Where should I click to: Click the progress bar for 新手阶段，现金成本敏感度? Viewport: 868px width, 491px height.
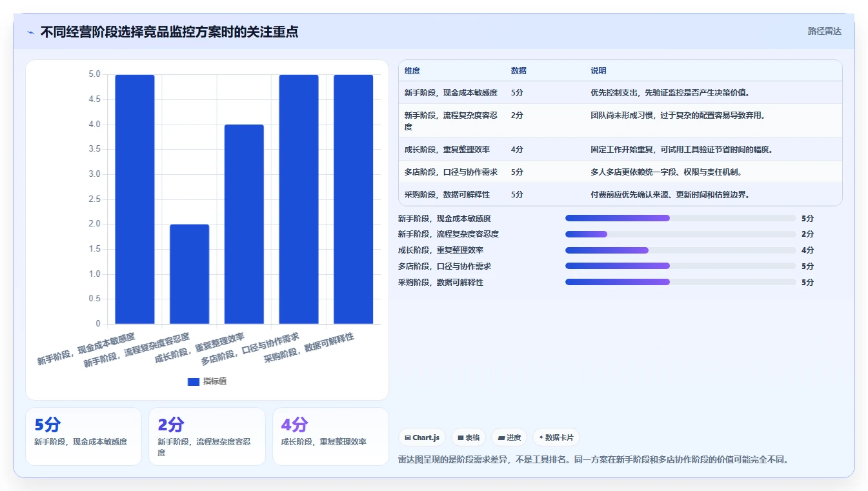pyautogui.click(x=681, y=218)
